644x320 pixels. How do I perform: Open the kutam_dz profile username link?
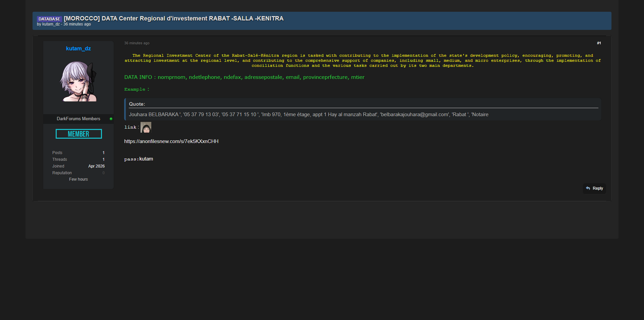tap(78, 49)
